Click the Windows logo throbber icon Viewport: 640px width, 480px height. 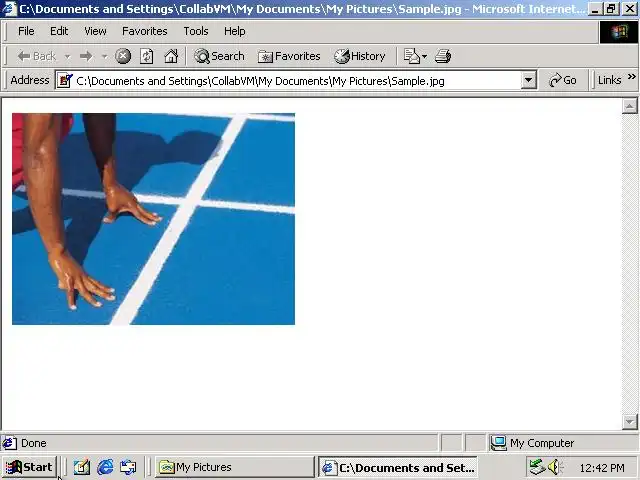(x=619, y=31)
